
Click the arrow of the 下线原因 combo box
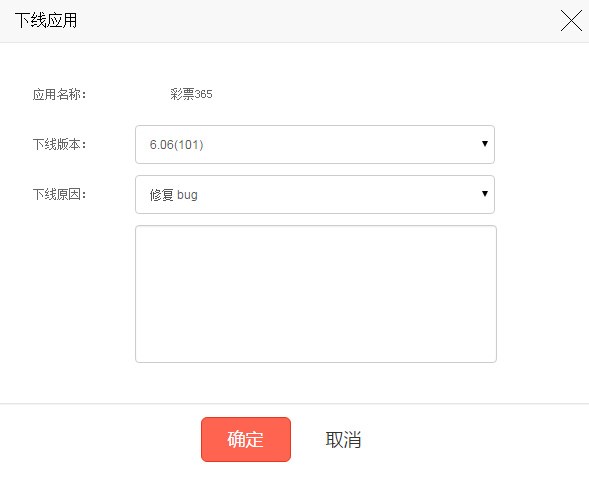point(485,194)
